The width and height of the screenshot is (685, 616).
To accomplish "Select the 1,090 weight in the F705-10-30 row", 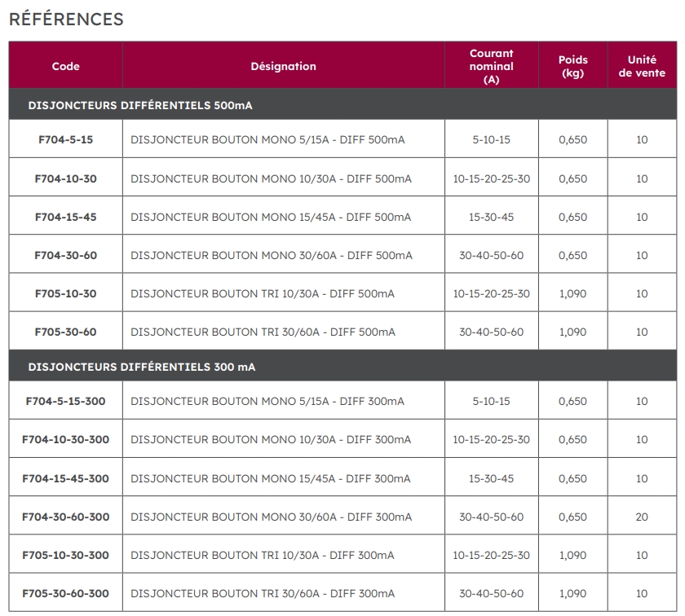I will tap(572, 293).
